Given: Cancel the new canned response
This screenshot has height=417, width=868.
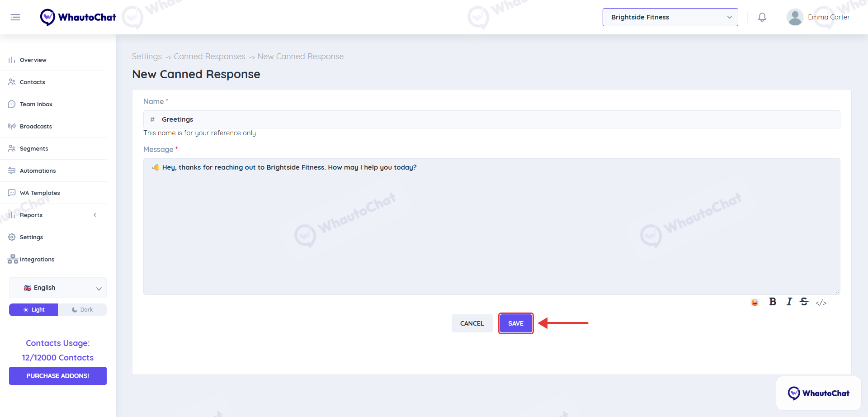Looking at the screenshot, I should (472, 323).
